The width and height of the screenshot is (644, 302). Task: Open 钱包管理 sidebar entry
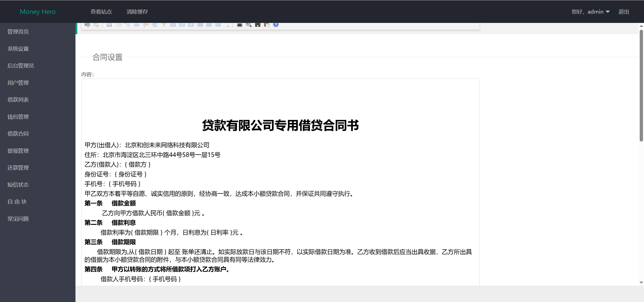click(x=18, y=117)
